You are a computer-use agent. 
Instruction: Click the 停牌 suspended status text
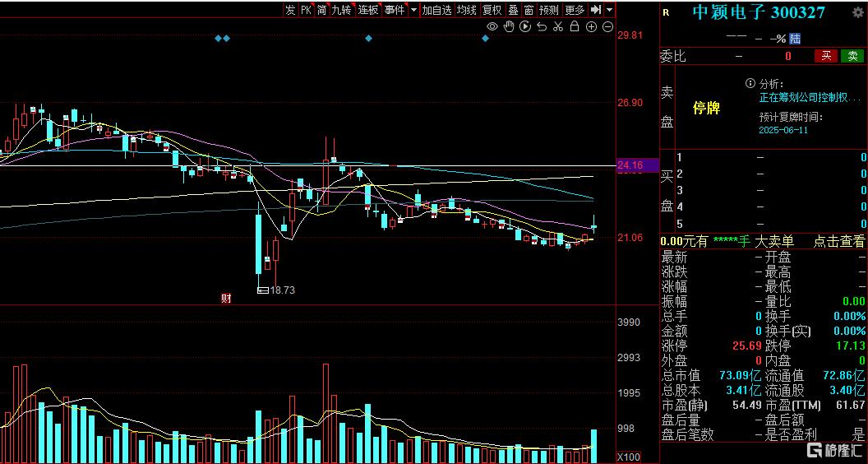[x=706, y=108]
